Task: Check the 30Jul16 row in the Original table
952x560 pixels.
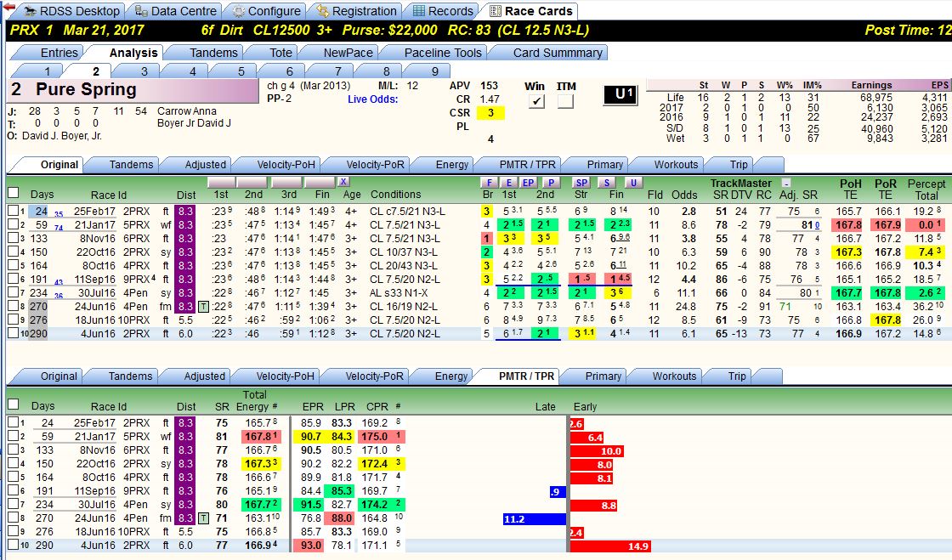Action: (x=14, y=291)
